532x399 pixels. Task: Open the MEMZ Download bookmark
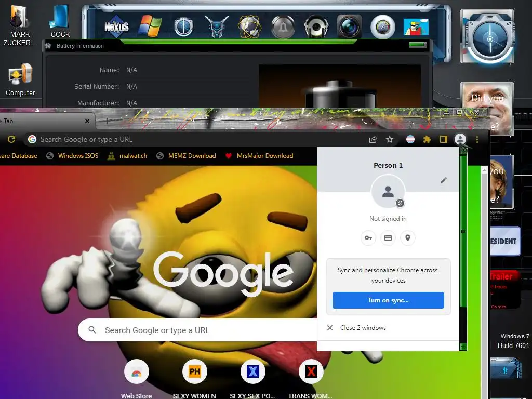187,156
